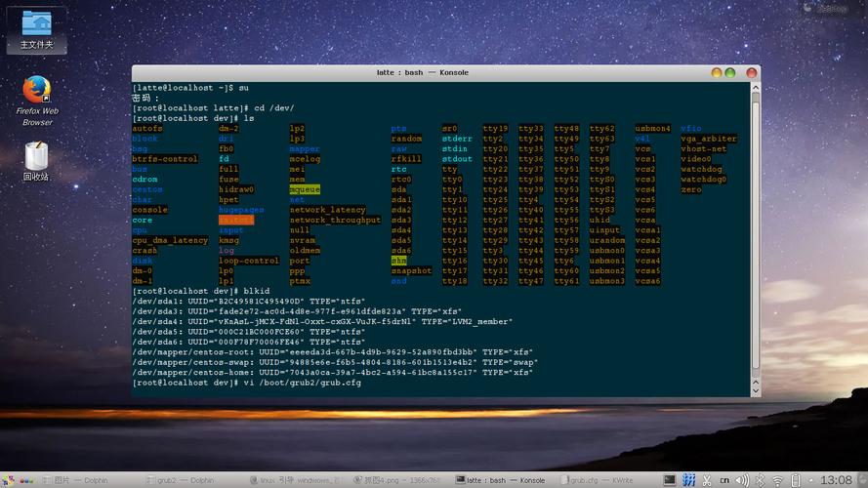This screenshot has width=868, height=488.
Task: Click the Konsole scrollbar top up arrow
Action: (756, 88)
